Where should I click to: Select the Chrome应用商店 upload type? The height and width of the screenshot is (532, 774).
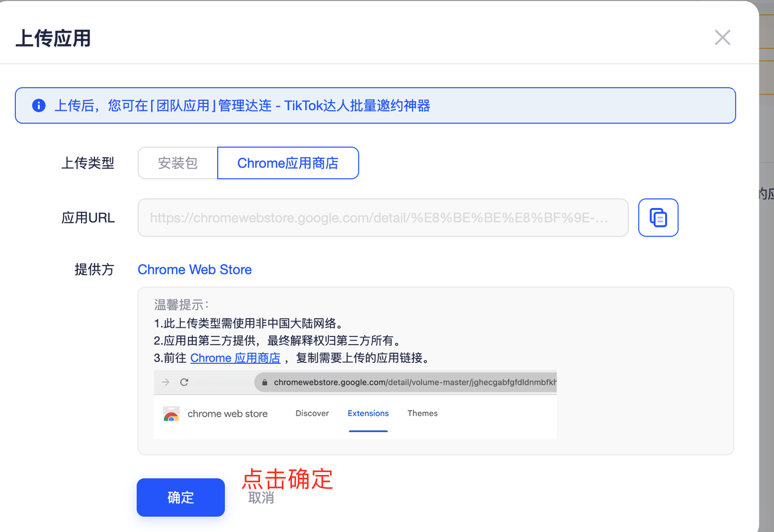pyautogui.click(x=288, y=163)
